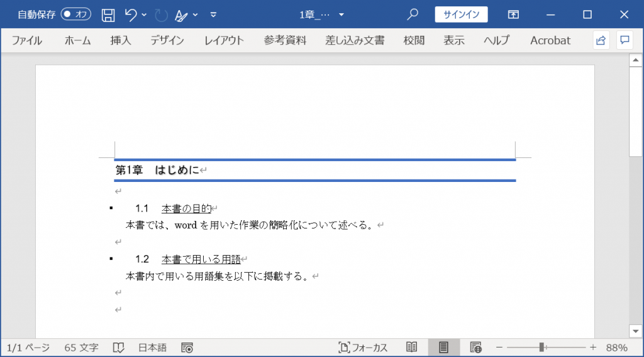Click the vertical scrollbar thumb
This screenshot has height=357, width=644.
635,111
